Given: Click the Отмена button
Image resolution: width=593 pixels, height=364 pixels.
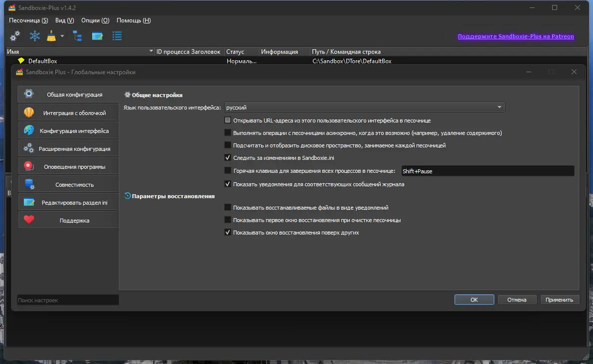Looking at the screenshot, I should click(x=517, y=300).
